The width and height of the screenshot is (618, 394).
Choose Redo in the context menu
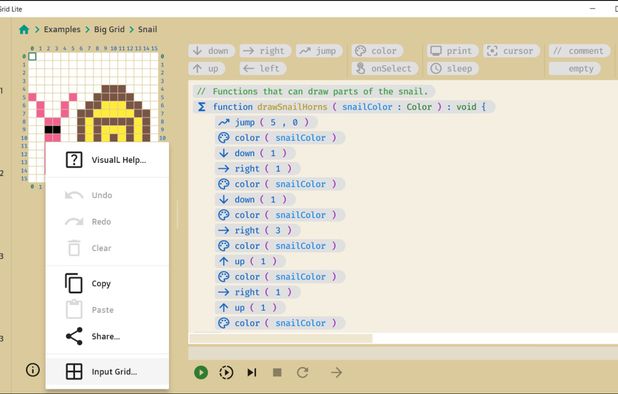(107, 221)
